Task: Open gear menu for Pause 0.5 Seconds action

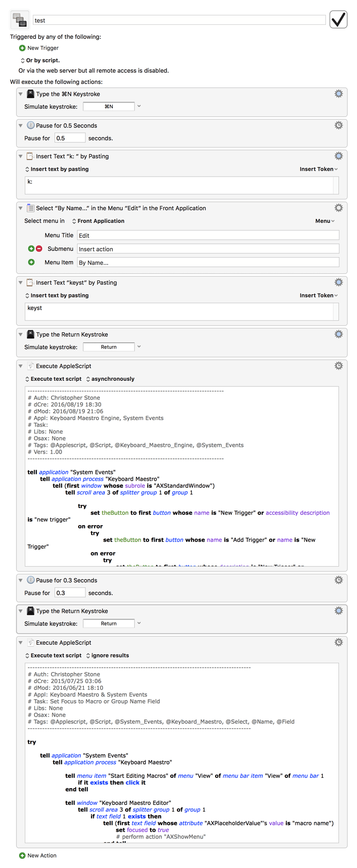Action: coord(338,125)
